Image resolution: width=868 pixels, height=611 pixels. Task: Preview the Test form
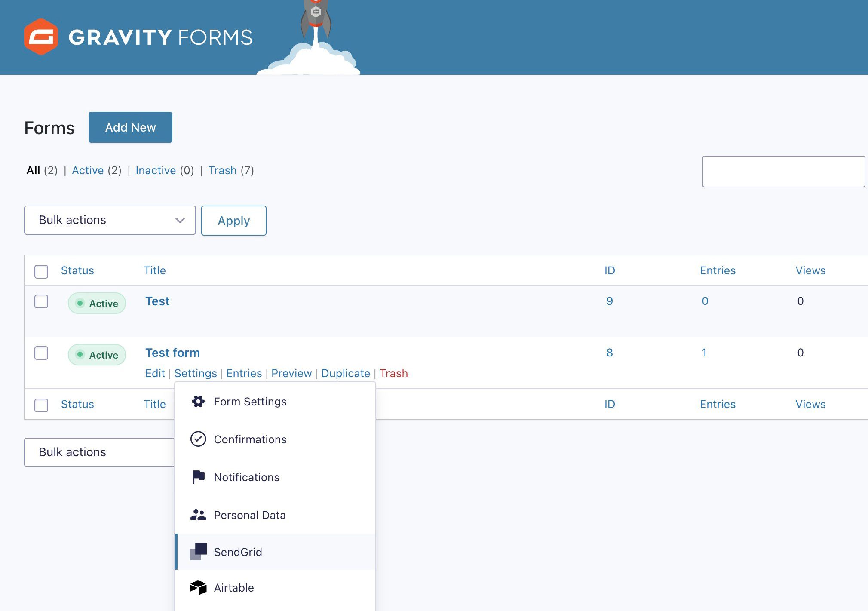(291, 373)
